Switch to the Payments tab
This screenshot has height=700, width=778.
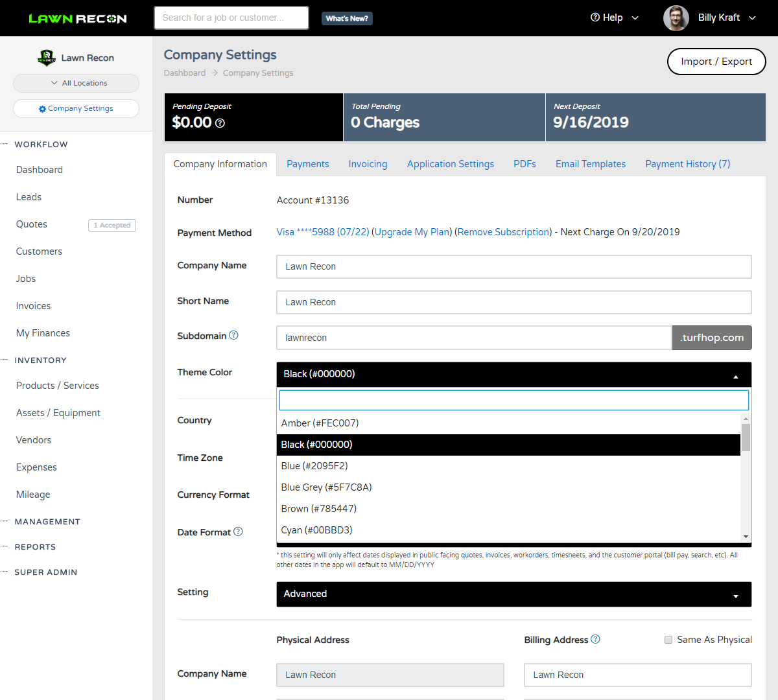308,163
